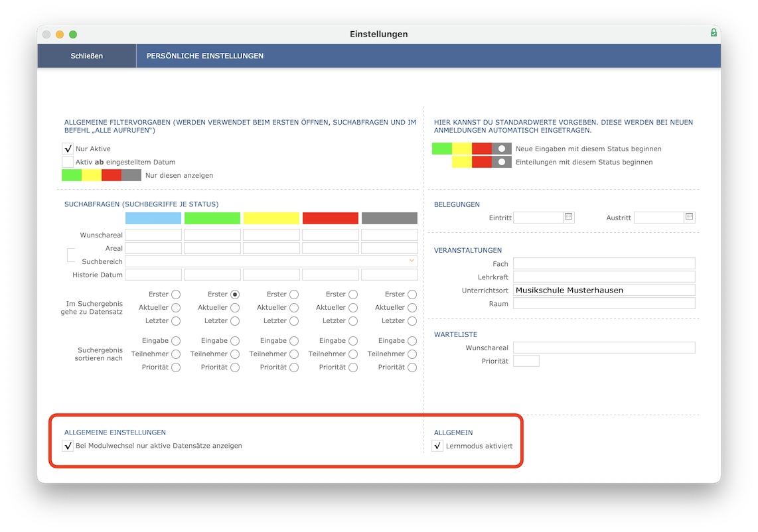Click the red Suchabfragen column header
This screenshot has width=758, height=532.
tap(331, 218)
